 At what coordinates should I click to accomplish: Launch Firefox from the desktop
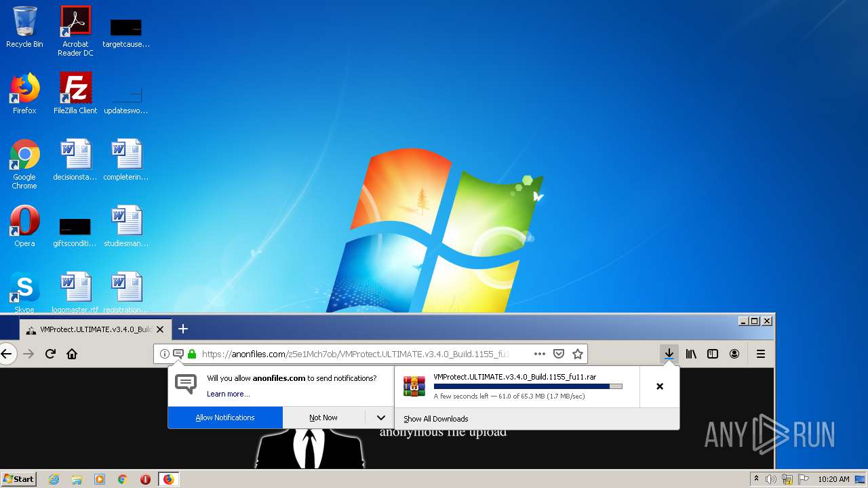[24, 94]
